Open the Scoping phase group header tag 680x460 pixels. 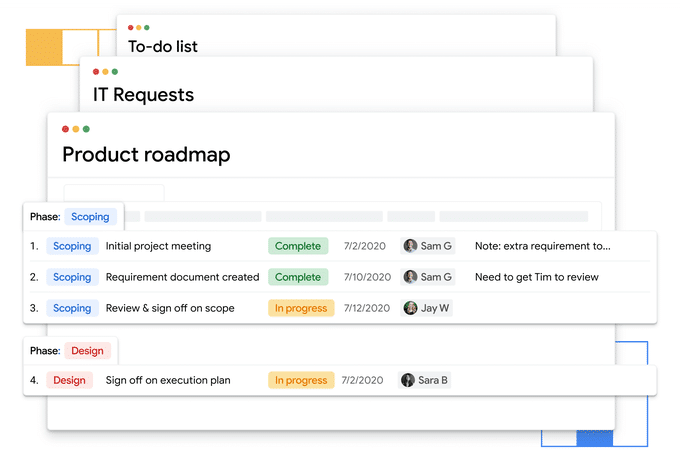(x=90, y=216)
